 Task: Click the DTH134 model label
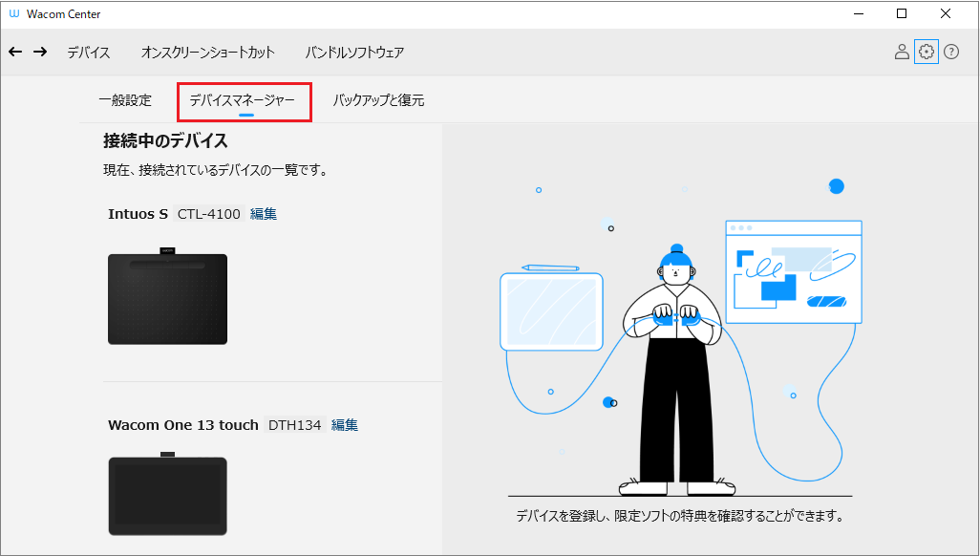294,425
